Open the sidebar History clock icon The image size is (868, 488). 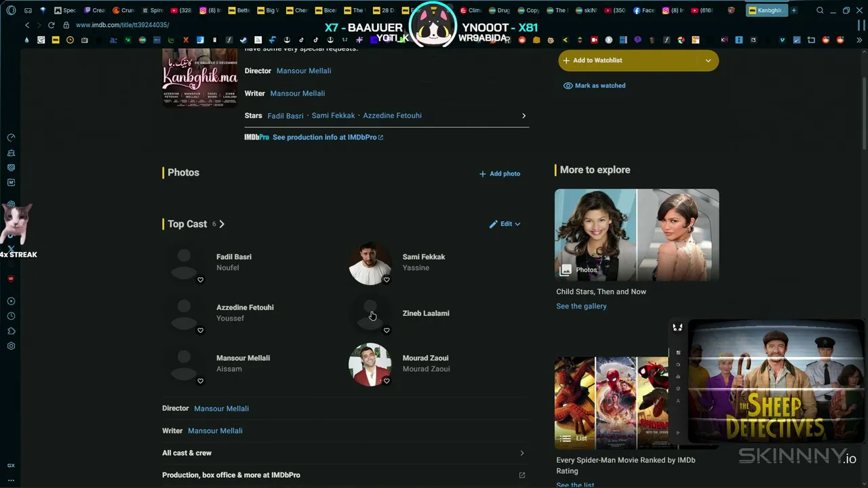coord(11,316)
